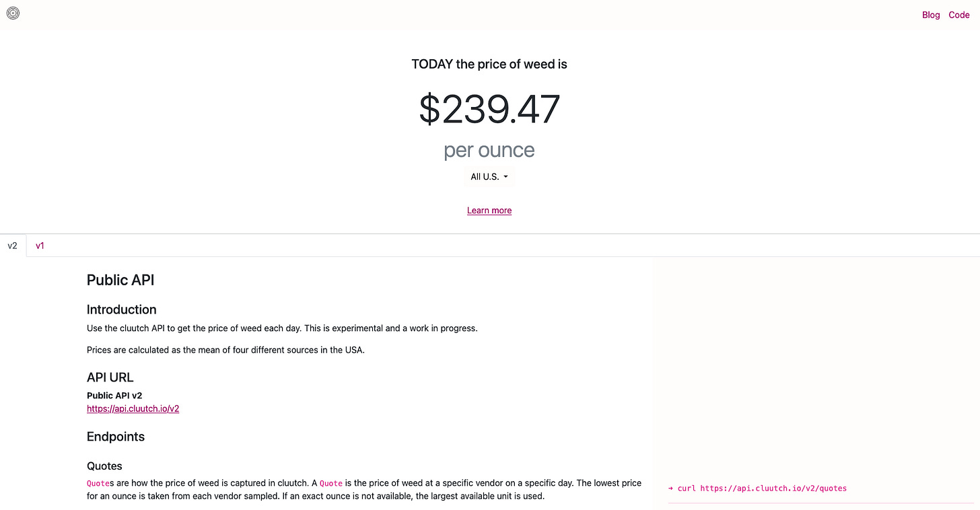The width and height of the screenshot is (980, 510).
Task: Click the pink Quotes code term starting the paragraph
Action: 98,483
